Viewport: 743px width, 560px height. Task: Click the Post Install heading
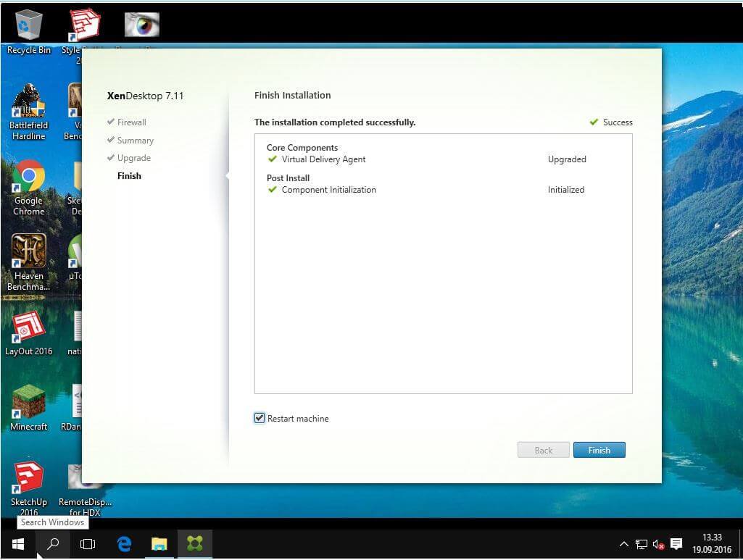(288, 177)
